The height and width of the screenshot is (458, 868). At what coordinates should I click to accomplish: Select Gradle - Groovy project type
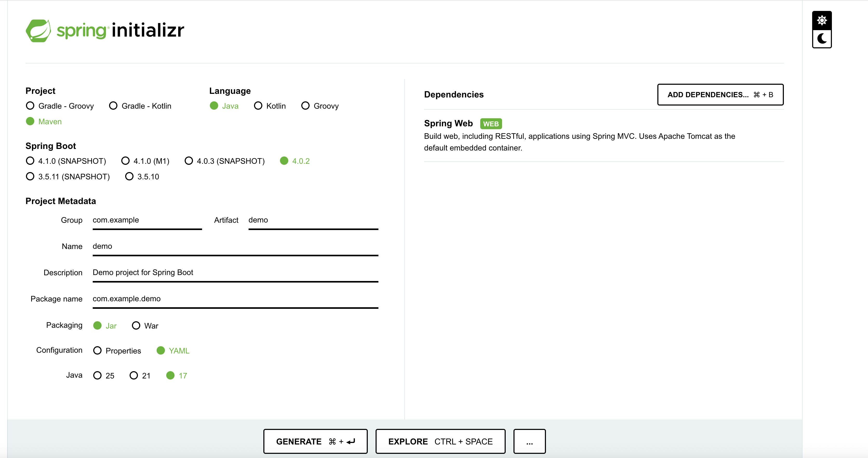pyautogui.click(x=60, y=106)
